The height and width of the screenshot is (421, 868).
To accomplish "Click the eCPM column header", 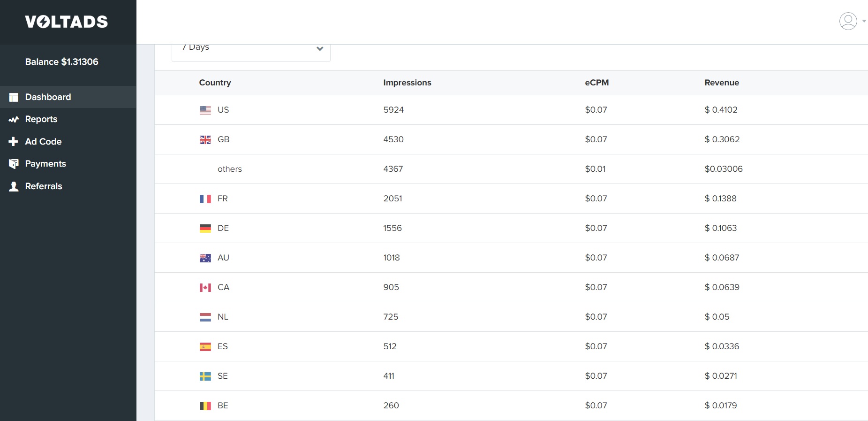I will (596, 83).
